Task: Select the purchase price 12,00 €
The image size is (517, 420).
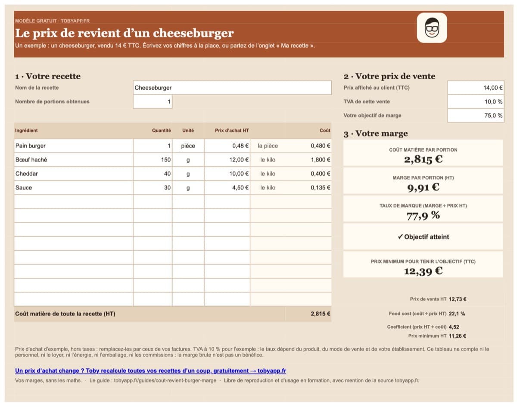Action: click(x=227, y=160)
